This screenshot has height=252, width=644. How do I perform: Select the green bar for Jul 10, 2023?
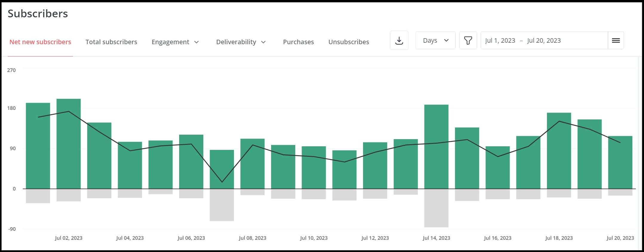click(314, 167)
